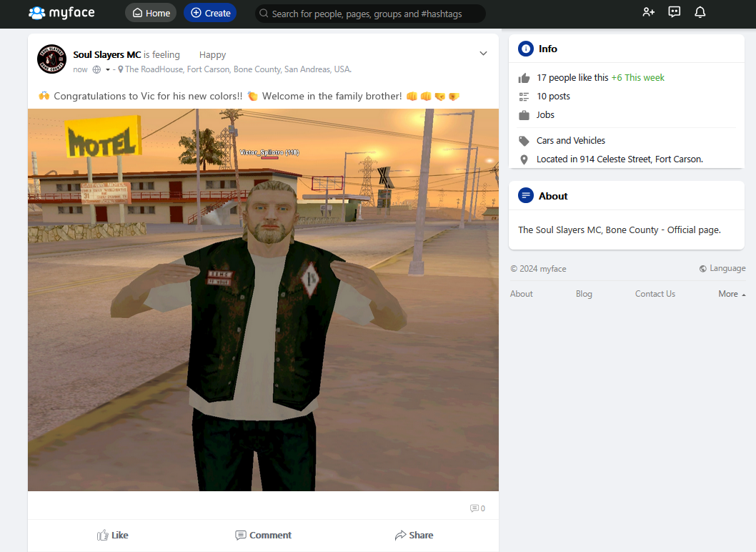Comment on the post
Image resolution: width=756 pixels, height=552 pixels.
click(x=263, y=535)
